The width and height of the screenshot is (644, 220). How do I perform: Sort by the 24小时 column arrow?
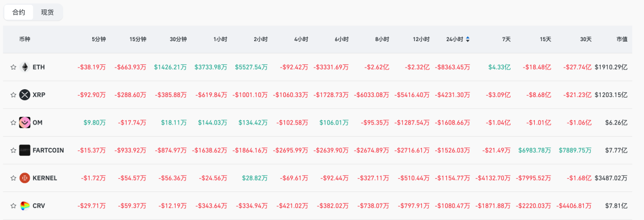(x=468, y=39)
